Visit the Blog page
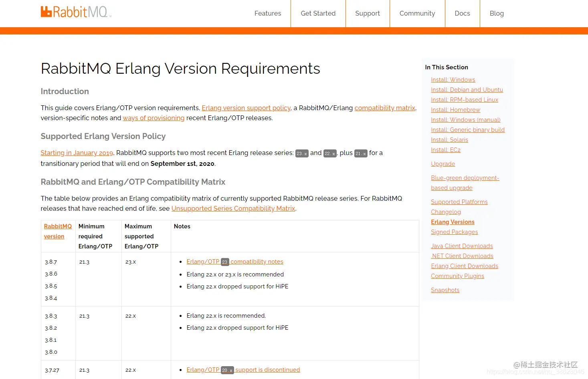Screen dimensions: 588x379 [497, 13]
